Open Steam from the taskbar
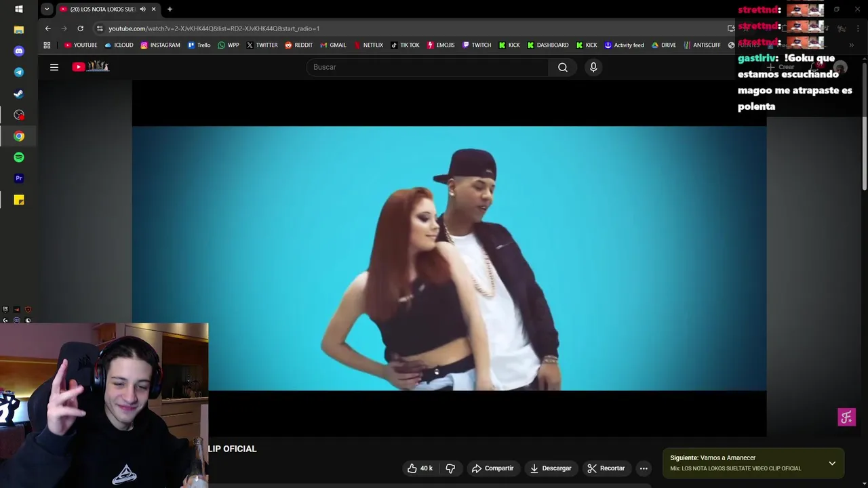Image resolution: width=868 pixels, height=488 pixels. click(19, 94)
